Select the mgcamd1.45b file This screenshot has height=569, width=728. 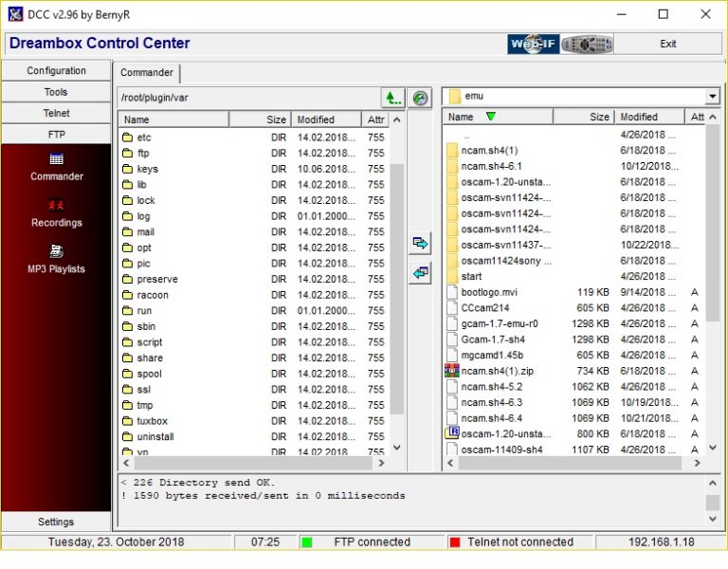click(x=573, y=356)
